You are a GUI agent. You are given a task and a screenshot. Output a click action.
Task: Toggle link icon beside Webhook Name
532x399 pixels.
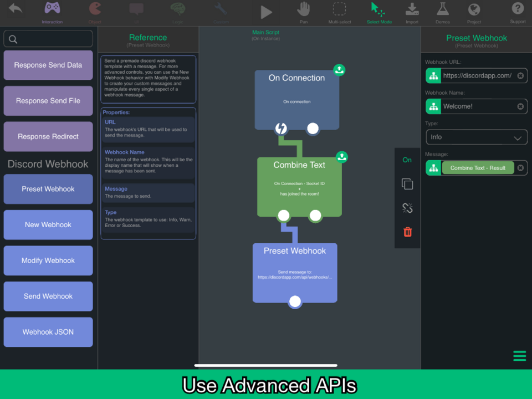433,106
